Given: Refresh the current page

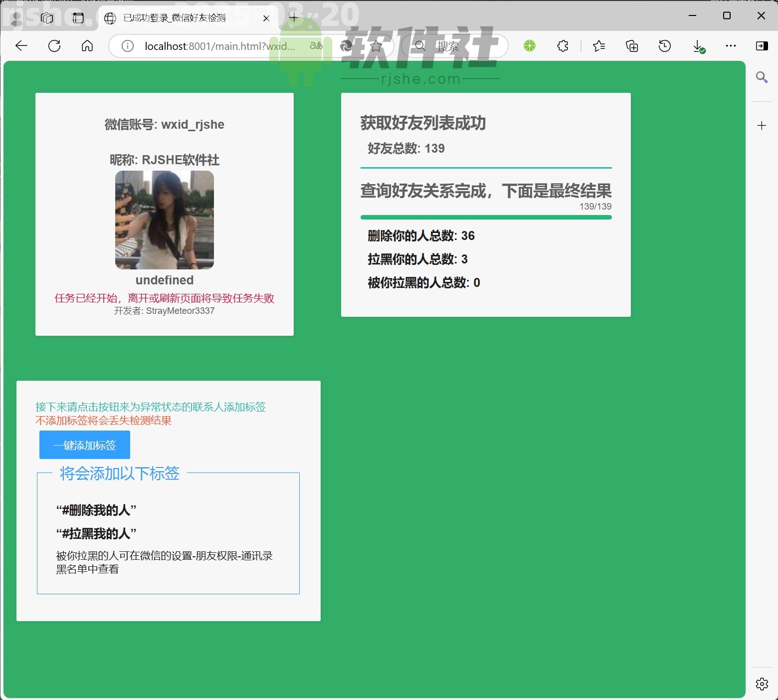Looking at the screenshot, I should click(x=54, y=46).
